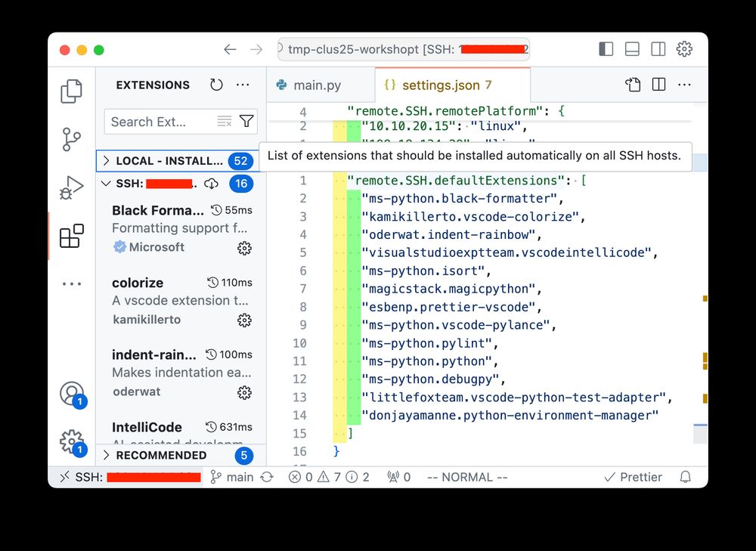
Task: Open the indent-rainbow extension entry
Action: 181,373
